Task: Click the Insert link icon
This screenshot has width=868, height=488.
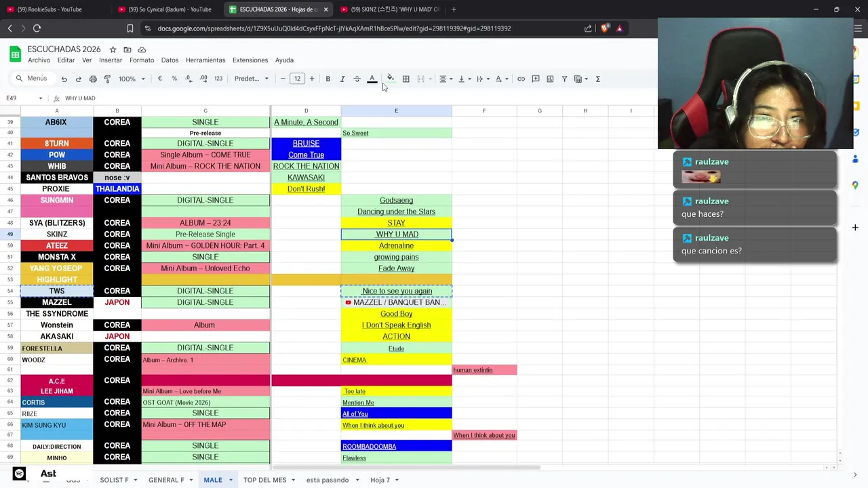Action: (x=521, y=79)
